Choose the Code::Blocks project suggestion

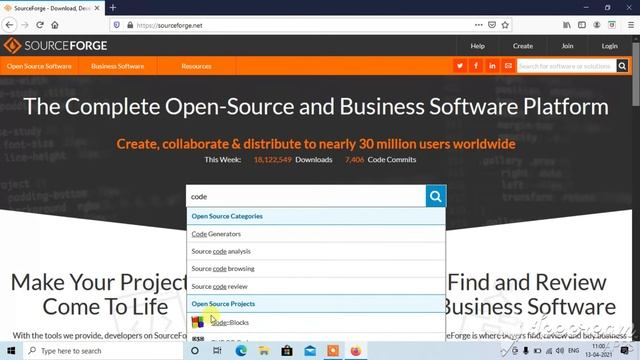(x=316, y=322)
